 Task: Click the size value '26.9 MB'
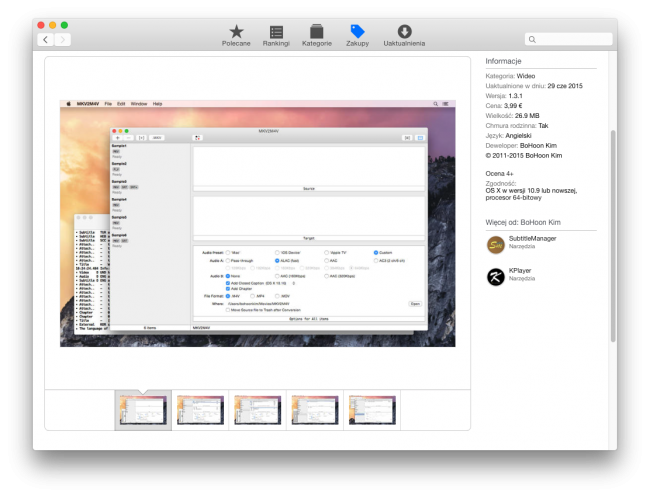tap(527, 116)
